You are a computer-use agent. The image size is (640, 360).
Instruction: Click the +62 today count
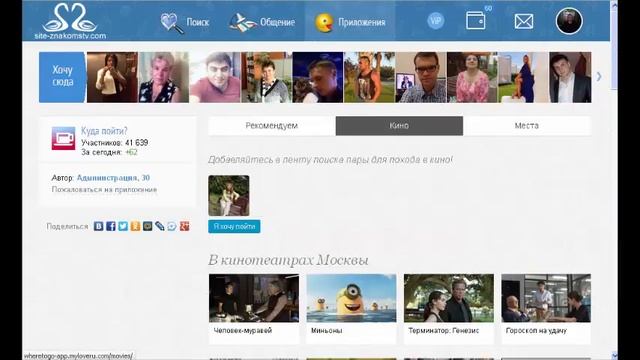coord(131,152)
